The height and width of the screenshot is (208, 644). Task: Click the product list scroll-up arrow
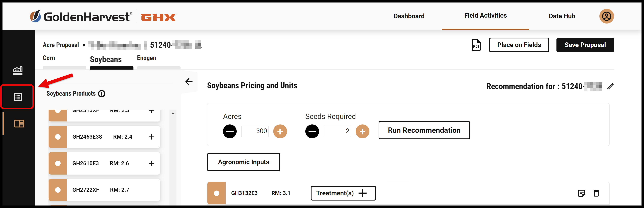click(173, 113)
